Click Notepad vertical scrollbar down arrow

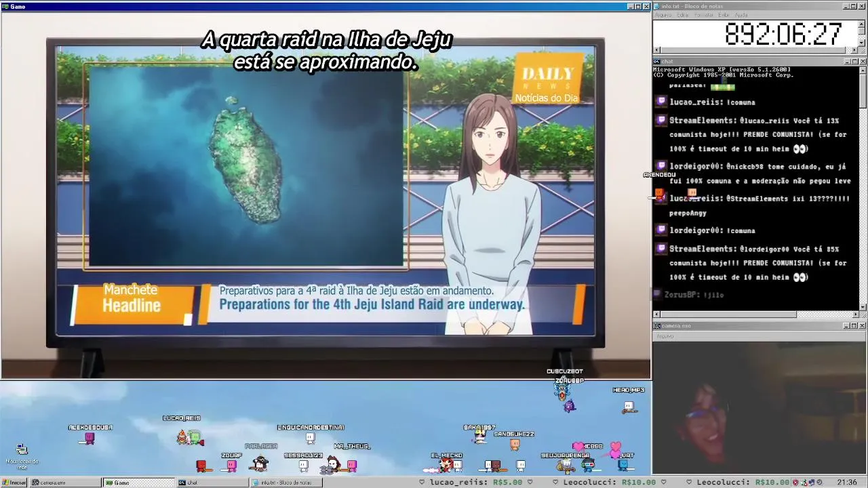click(863, 43)
